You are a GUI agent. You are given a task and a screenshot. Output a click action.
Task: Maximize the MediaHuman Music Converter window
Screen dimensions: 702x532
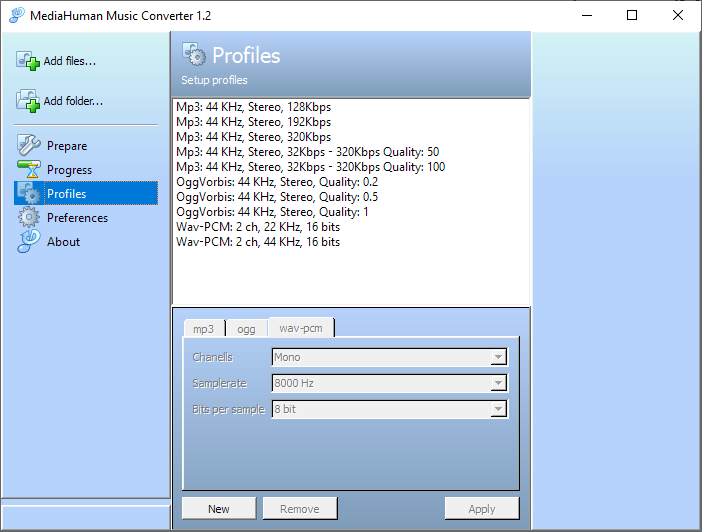632,15
